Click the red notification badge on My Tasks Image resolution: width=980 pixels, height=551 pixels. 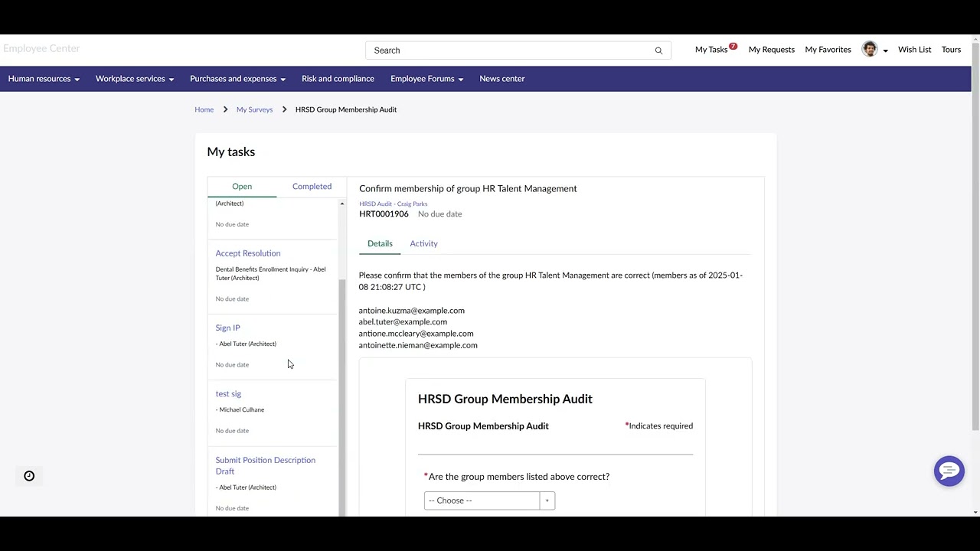coord(733,46)
